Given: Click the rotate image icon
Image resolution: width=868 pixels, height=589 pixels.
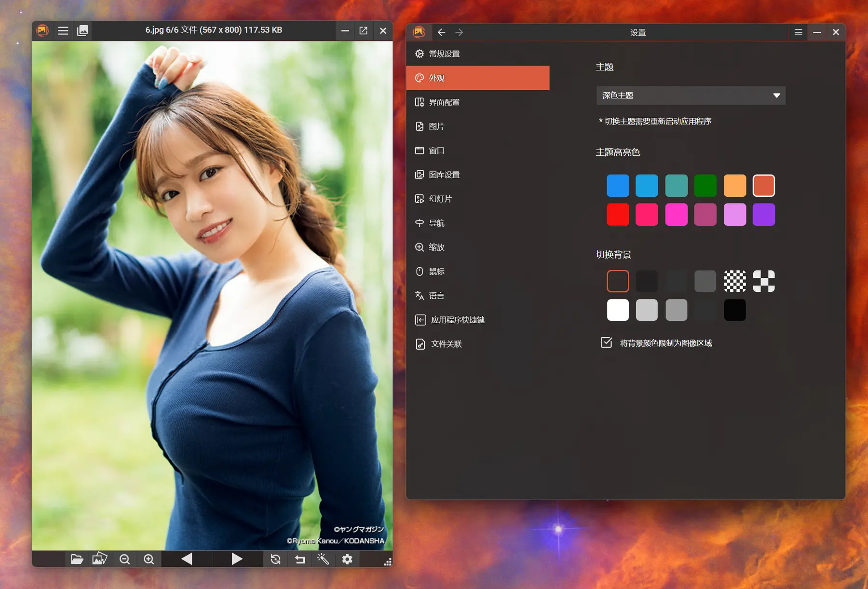Looking at the screenshot, I should coord(275,559).
